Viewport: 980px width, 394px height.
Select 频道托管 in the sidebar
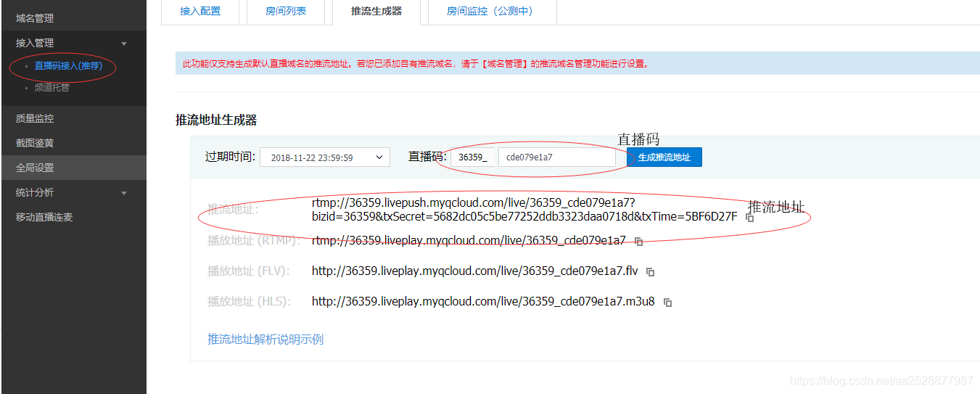pos(52,88)
